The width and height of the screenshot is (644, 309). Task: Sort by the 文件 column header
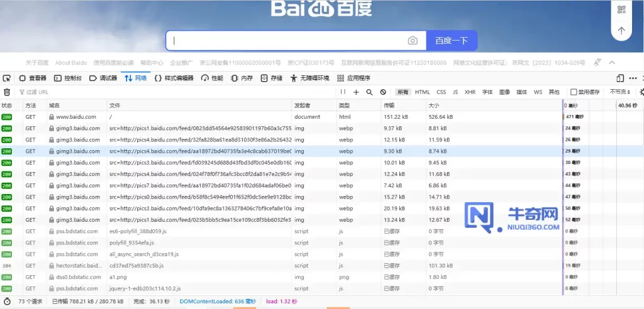click(199, 106)
